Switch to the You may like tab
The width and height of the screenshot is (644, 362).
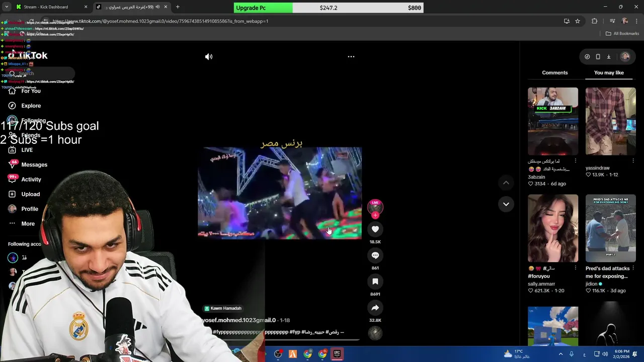[x=609, y=73]
